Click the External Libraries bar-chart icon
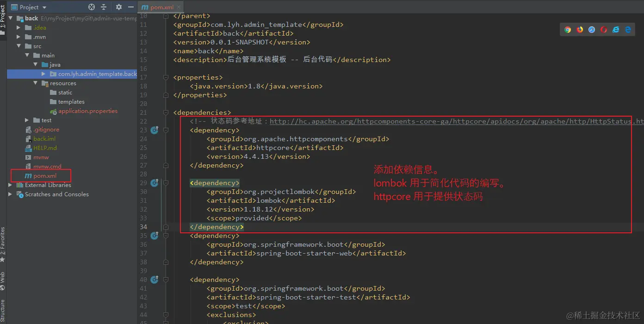 click(20, 185)
